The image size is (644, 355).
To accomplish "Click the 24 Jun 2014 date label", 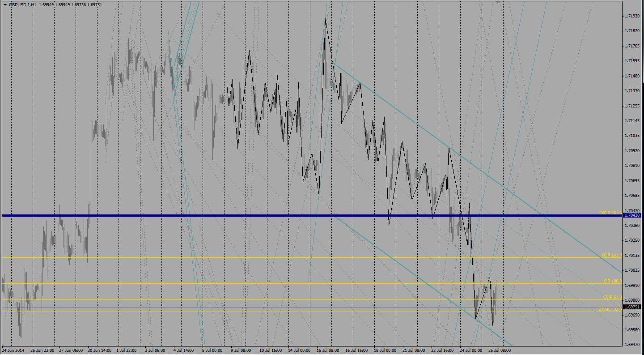I will (13, 350).
